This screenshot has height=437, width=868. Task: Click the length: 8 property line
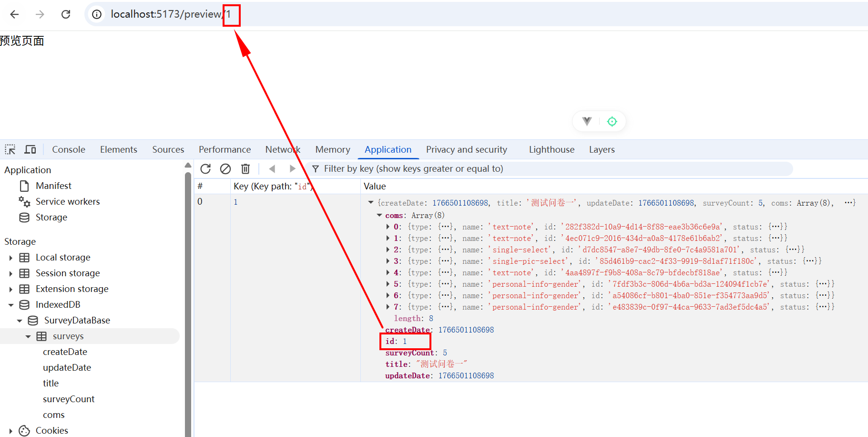point(413,318)
